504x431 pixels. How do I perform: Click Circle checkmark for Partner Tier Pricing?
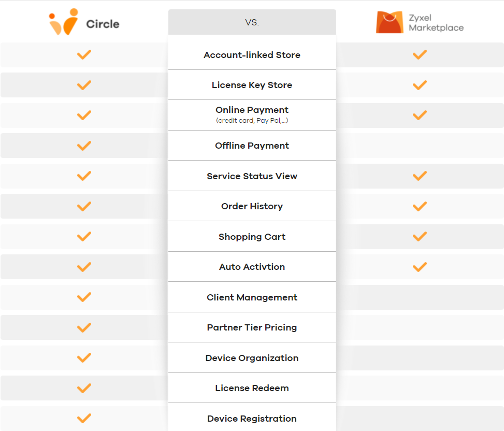coord(84,327)
